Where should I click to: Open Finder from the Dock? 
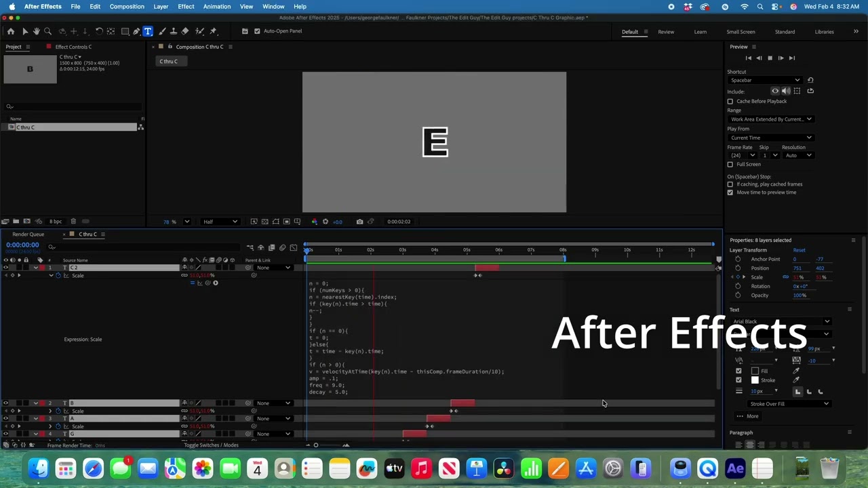tap(39, 468)
